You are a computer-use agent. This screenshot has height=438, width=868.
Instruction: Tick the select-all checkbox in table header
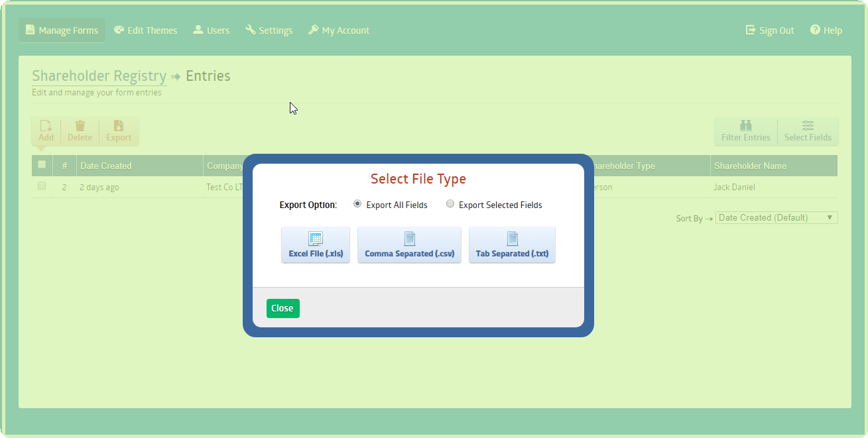coord(42,164)
